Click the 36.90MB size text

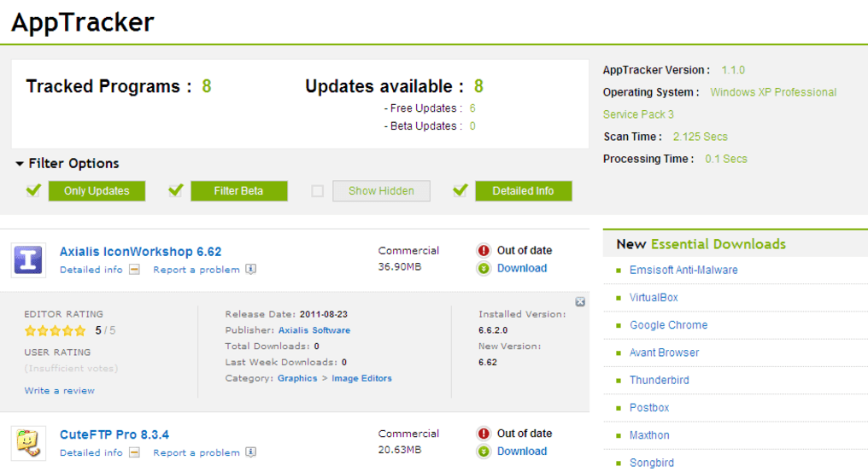(400, 266)
